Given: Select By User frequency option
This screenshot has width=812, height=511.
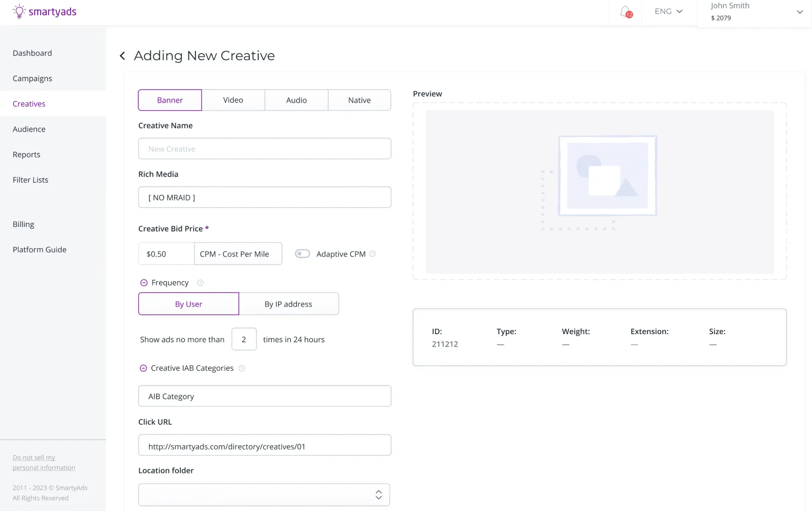Looking at the screenshot, I should [x=188, y=304].
